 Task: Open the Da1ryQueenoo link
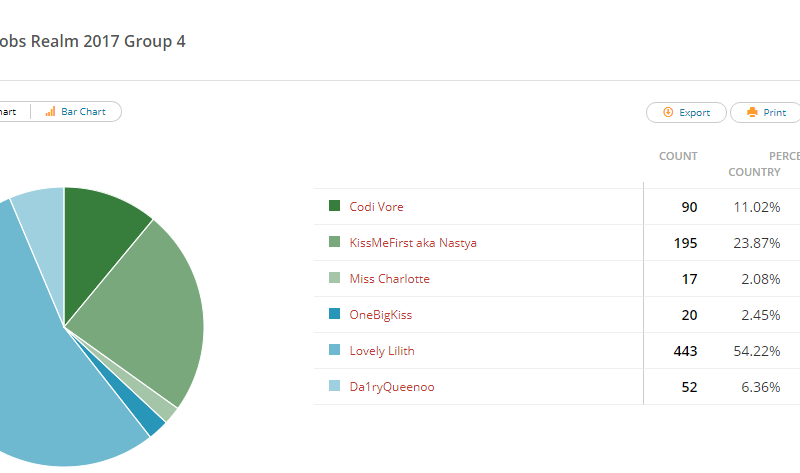point(392,387)
